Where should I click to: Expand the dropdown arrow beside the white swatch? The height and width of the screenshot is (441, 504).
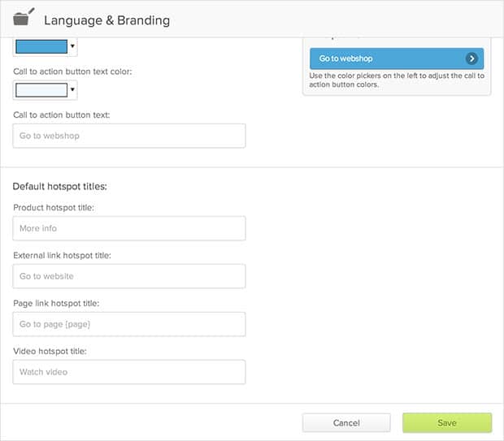[72, 89]
